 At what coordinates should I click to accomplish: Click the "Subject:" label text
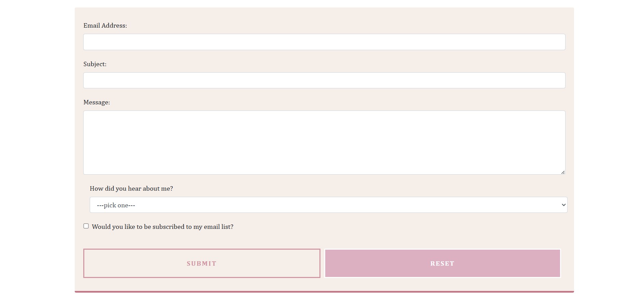point(95,64)
